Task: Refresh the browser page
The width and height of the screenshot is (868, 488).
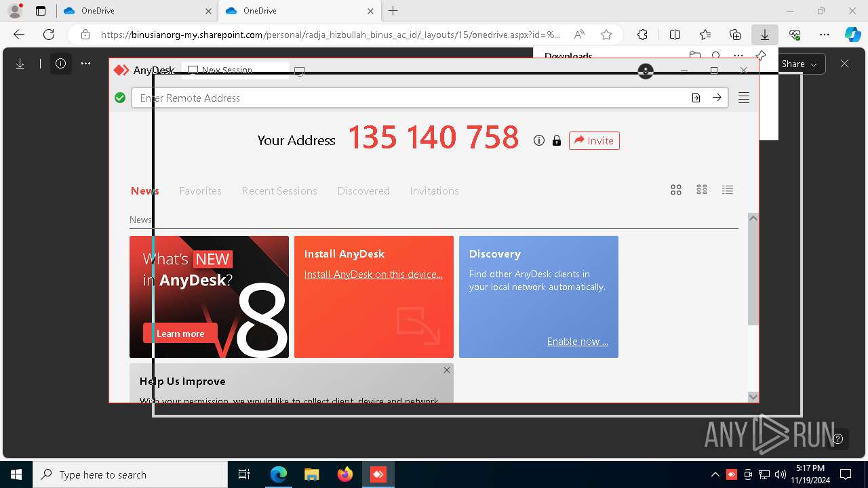Action: pyautogui.click(x=49, y=35)
